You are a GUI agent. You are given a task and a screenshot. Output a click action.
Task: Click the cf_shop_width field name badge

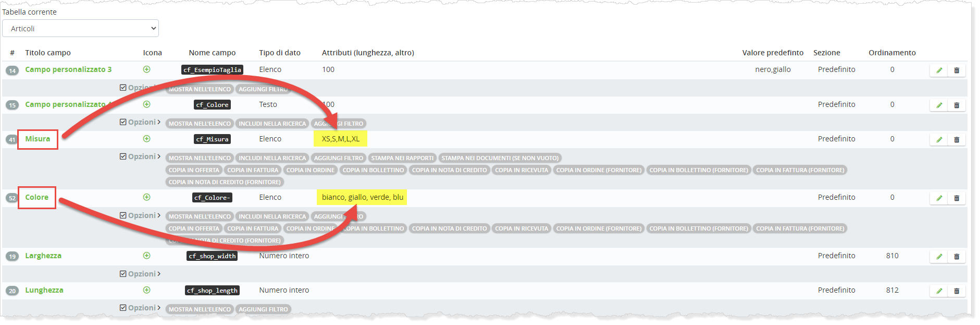(x=212, y=256)
